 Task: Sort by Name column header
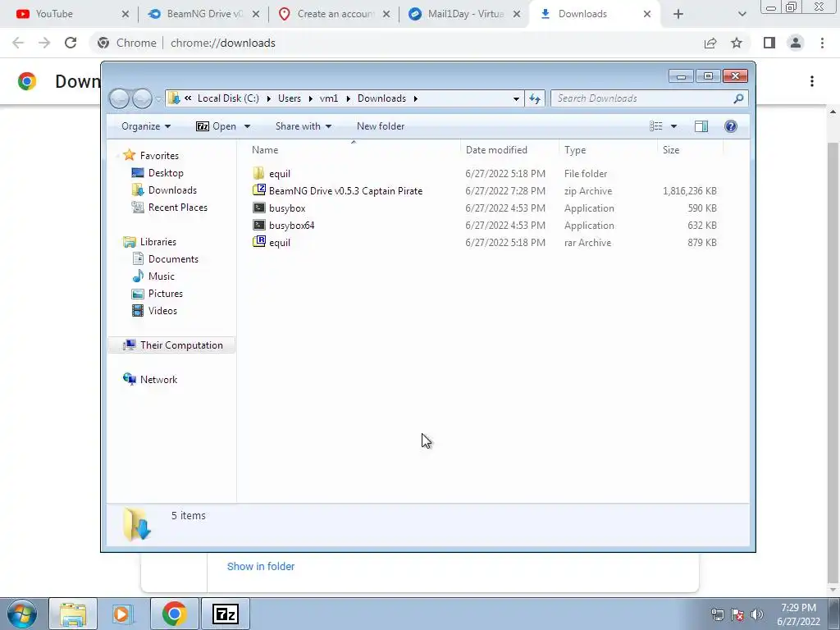353,150
